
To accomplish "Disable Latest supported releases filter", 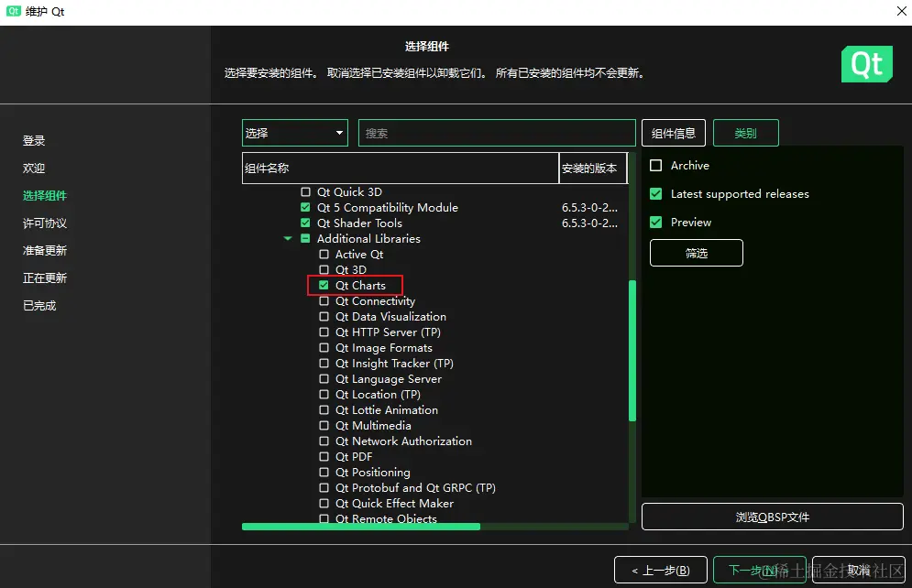I will click(x=655, y=194).
